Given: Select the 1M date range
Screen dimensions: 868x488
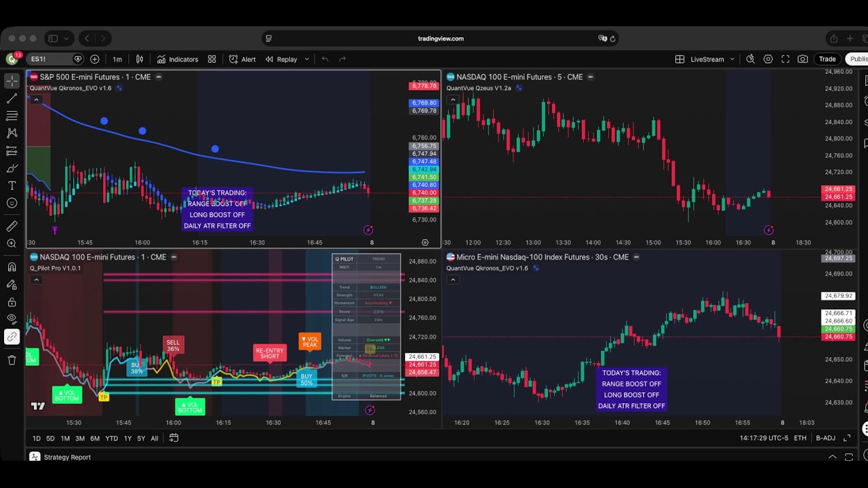Looking at the screenshot, I should pyautogui.click(x=65, y=439).
